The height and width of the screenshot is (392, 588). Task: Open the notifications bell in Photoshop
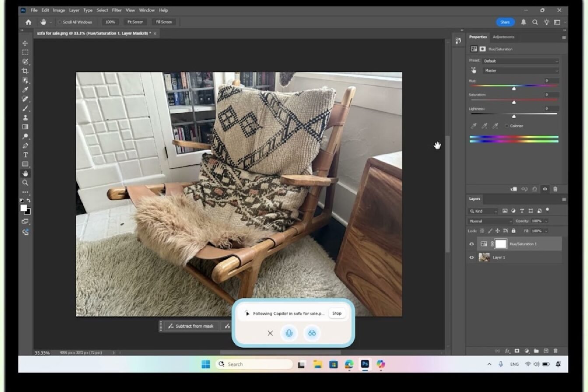(x=523, y=22)
